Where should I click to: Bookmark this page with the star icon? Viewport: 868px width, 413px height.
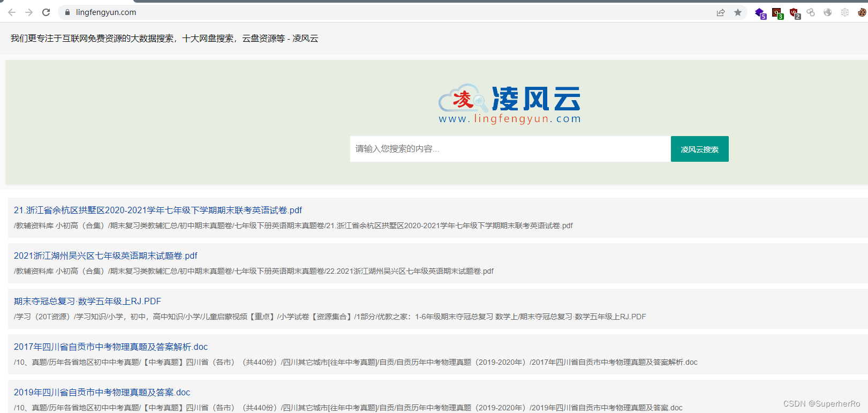coord(738,12)
